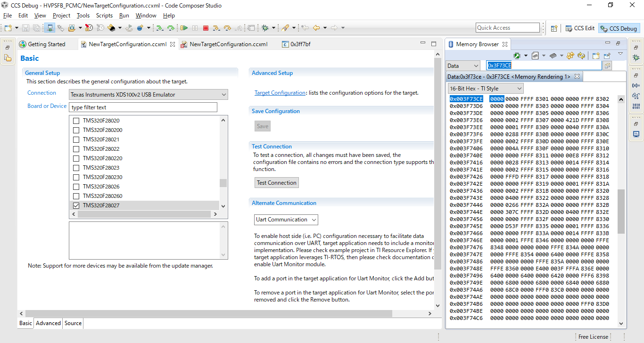The width and height of the screenshot is (644, 343).
Task: Click the New file toolbar icon
Action: click(8, 28)
